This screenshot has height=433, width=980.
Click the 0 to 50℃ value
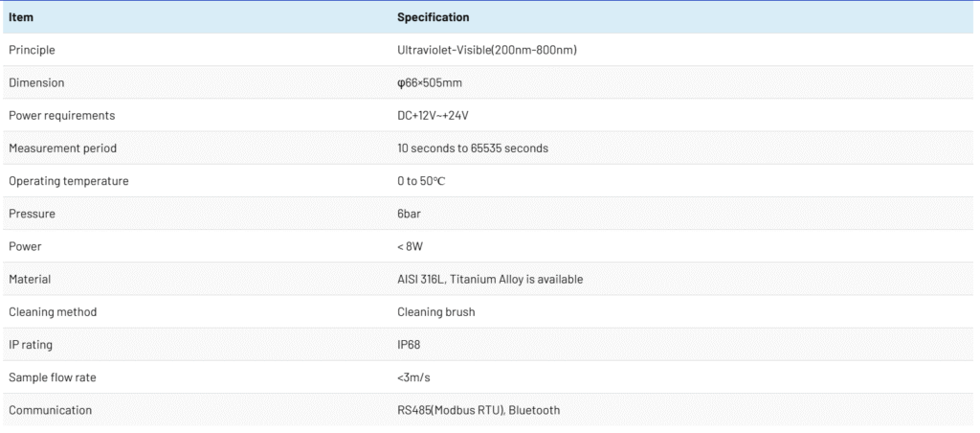(421, 181)
